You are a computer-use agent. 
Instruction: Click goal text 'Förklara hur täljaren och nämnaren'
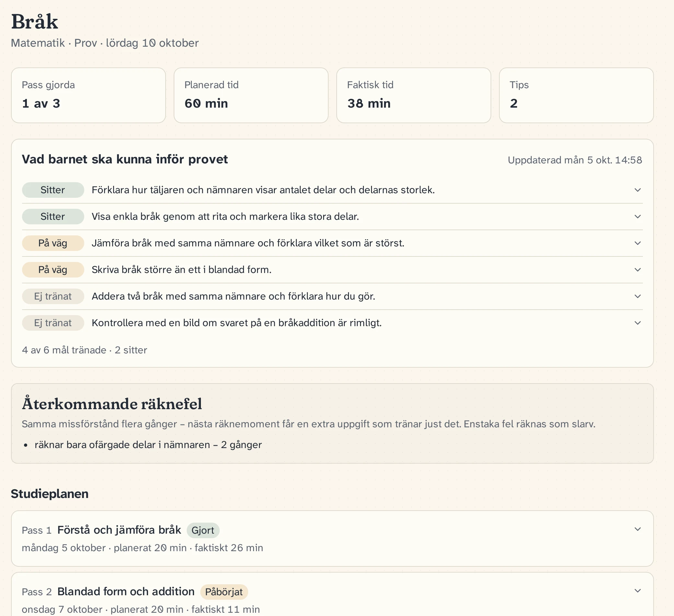point(263,190)
